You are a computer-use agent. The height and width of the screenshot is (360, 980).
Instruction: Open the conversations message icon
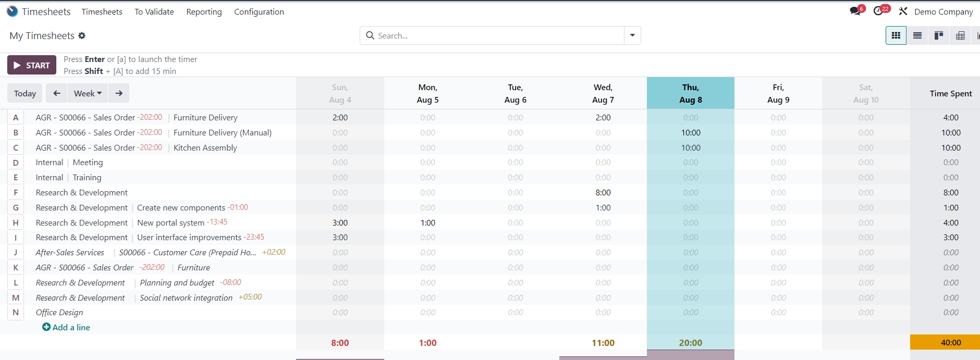[855, 11]
